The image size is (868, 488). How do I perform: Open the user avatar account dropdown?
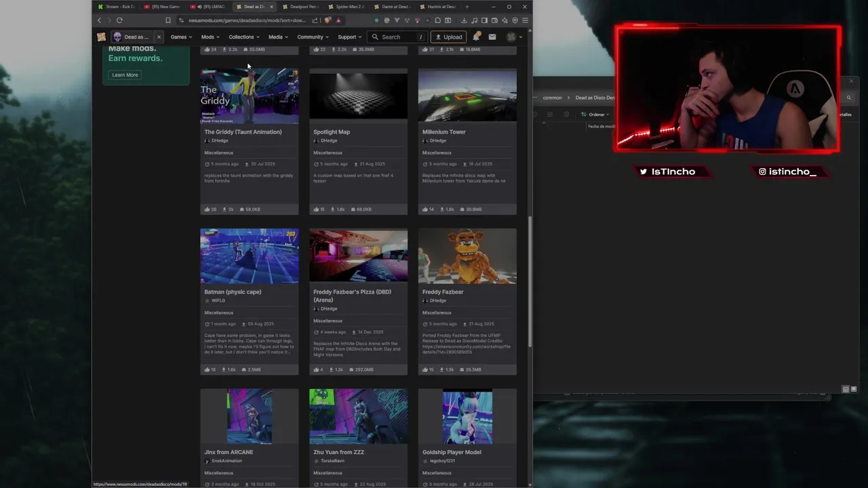point(515,37)
